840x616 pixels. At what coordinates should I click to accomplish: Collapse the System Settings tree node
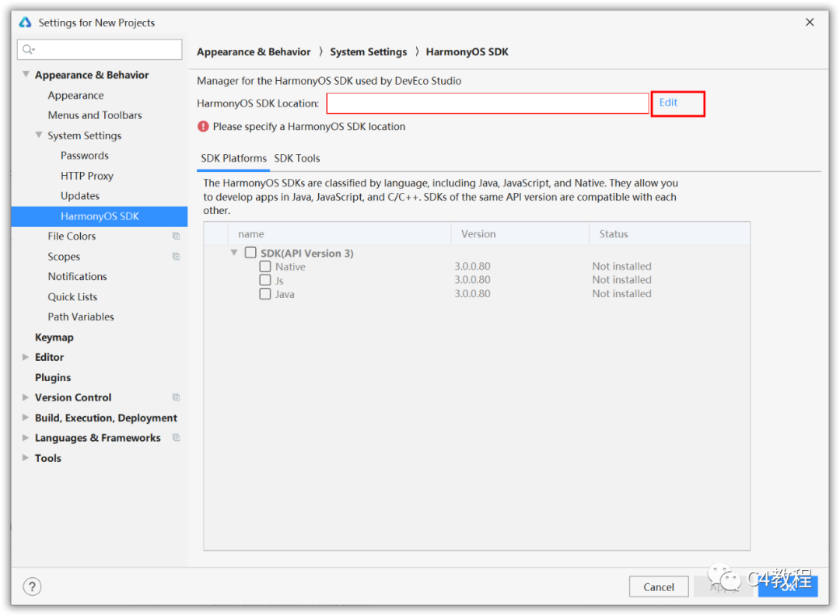point(39,135)
